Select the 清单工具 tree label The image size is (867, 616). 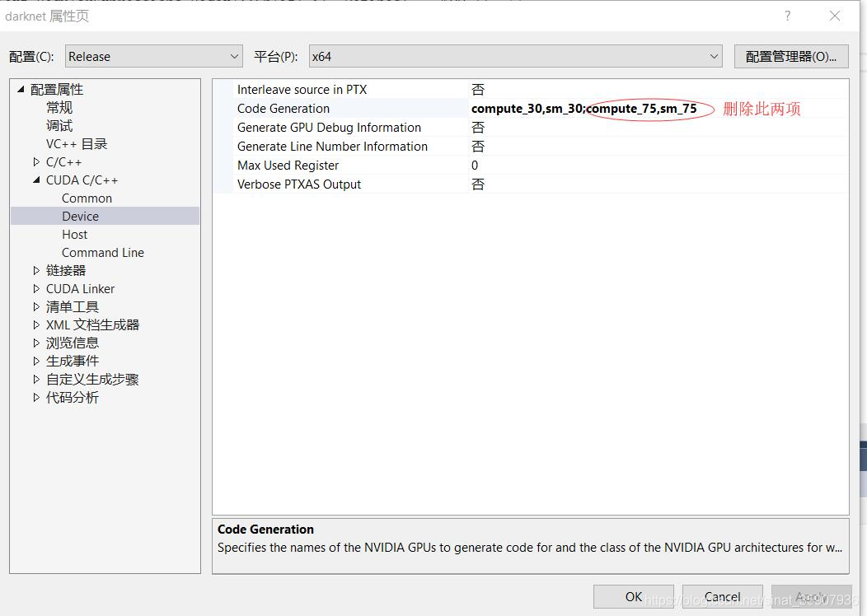[x=73, y=306]
